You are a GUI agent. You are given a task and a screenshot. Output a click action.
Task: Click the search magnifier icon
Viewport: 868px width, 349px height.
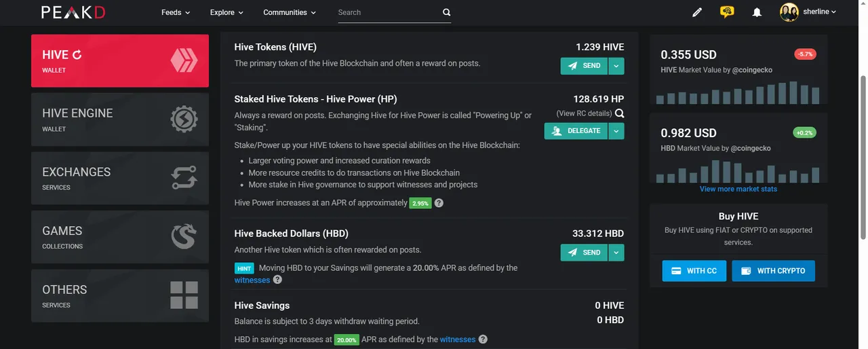(x=446, y=12)
